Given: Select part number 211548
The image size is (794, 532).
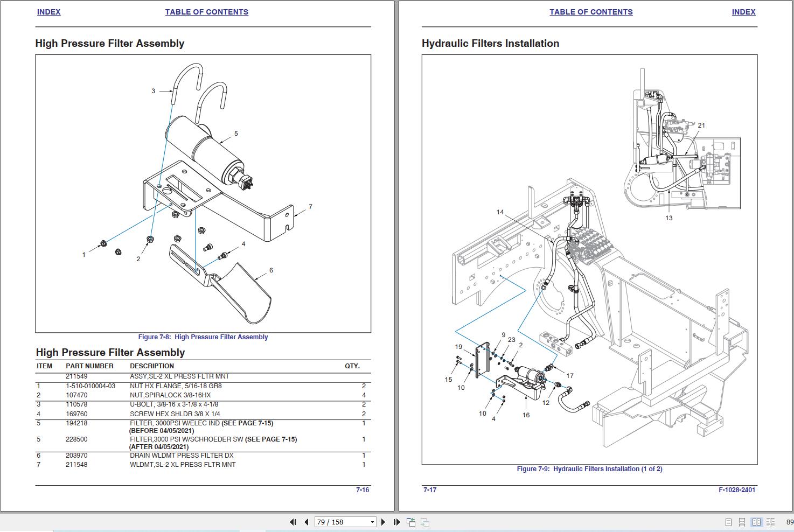Looking at the screenshot, I should pos(76,465).
